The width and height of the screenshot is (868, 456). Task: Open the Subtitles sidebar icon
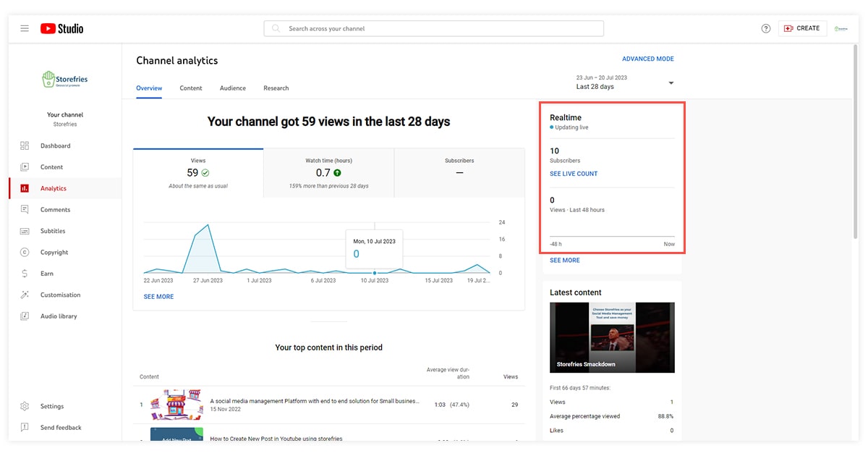(x=25, y=231)
